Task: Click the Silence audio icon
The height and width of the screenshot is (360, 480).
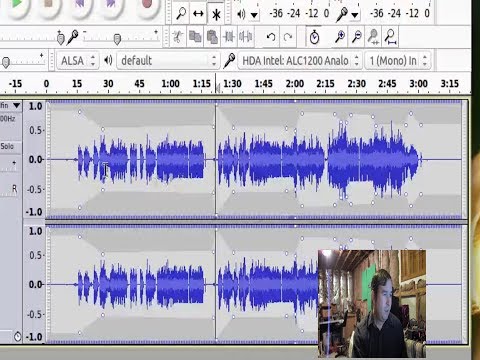Action: 245,37
